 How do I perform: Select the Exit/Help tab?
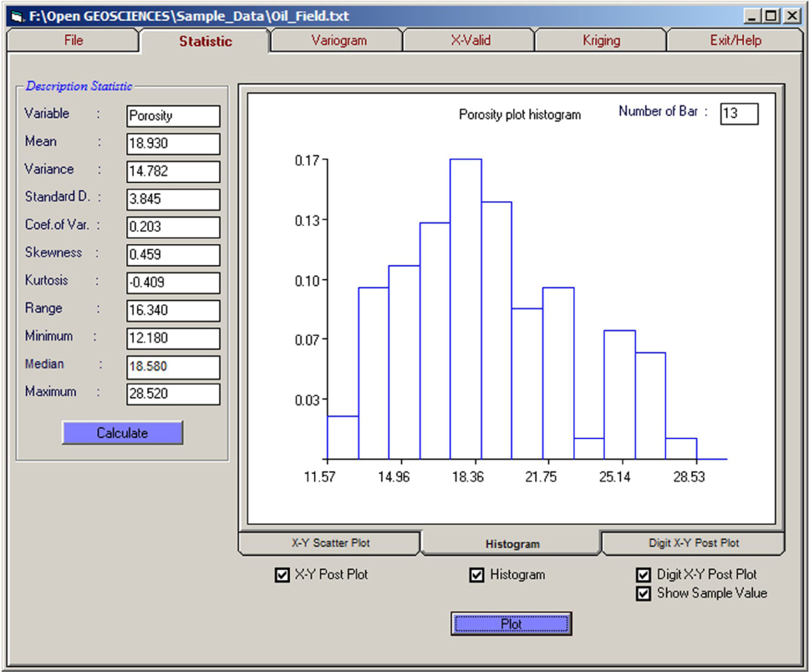[x=735, y=40]
